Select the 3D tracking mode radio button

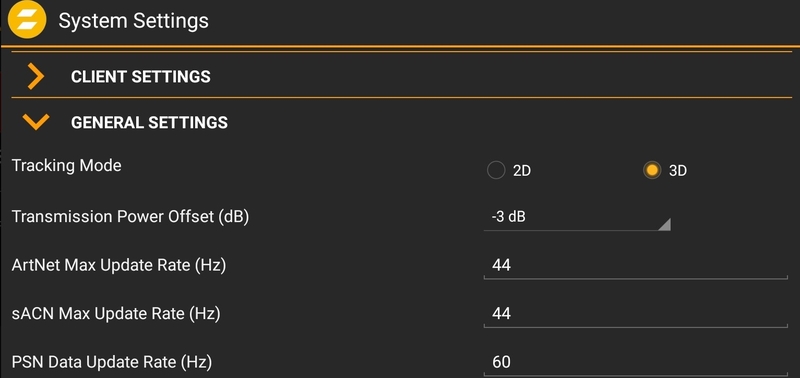652,170
